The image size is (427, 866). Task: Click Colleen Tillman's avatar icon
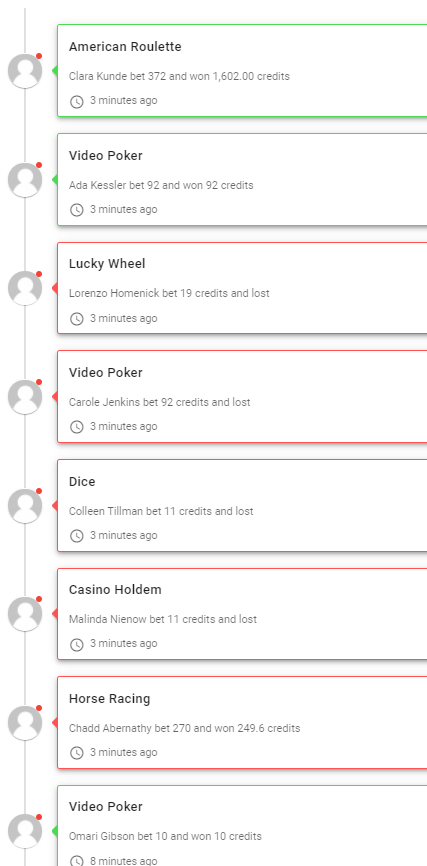[x=25, y=505]
